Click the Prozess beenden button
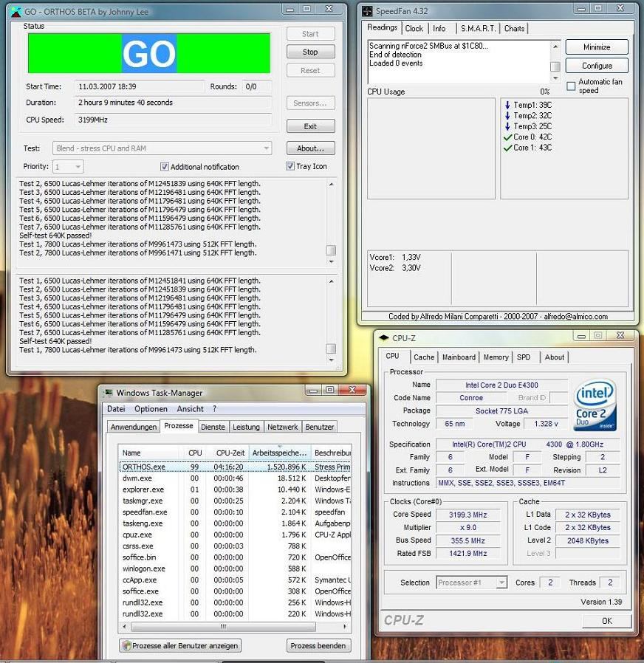 [x=318, y=645]
